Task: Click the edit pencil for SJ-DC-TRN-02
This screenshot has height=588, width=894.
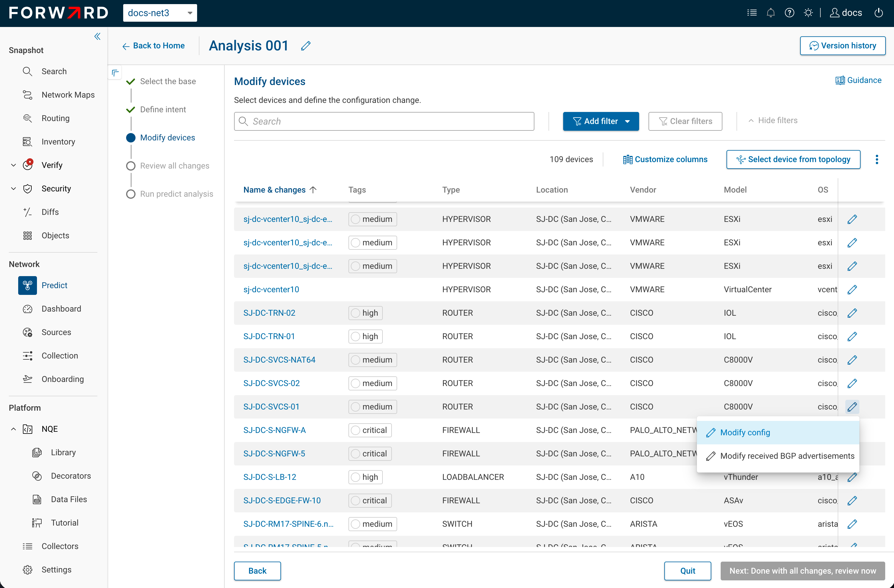Action: coord(852,313)
